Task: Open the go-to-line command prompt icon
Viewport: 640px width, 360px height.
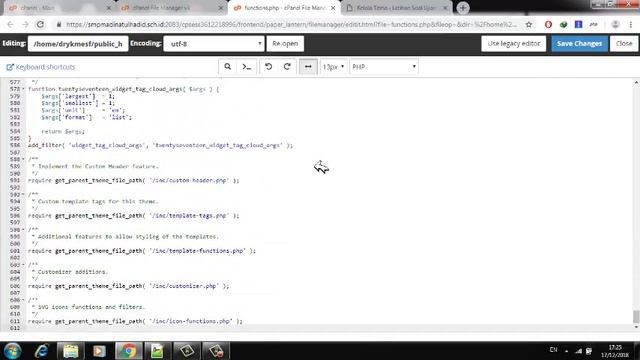Action: pos(247,67)
